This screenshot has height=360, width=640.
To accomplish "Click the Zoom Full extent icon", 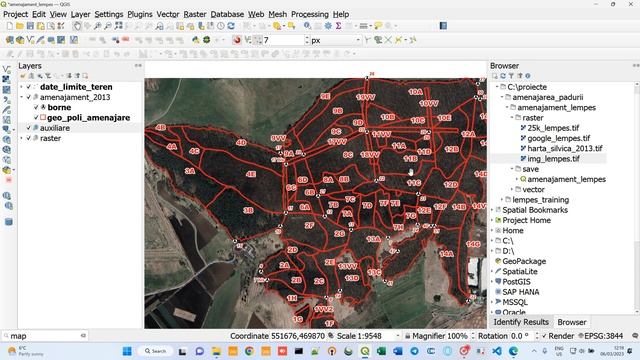I will [118, 26].
